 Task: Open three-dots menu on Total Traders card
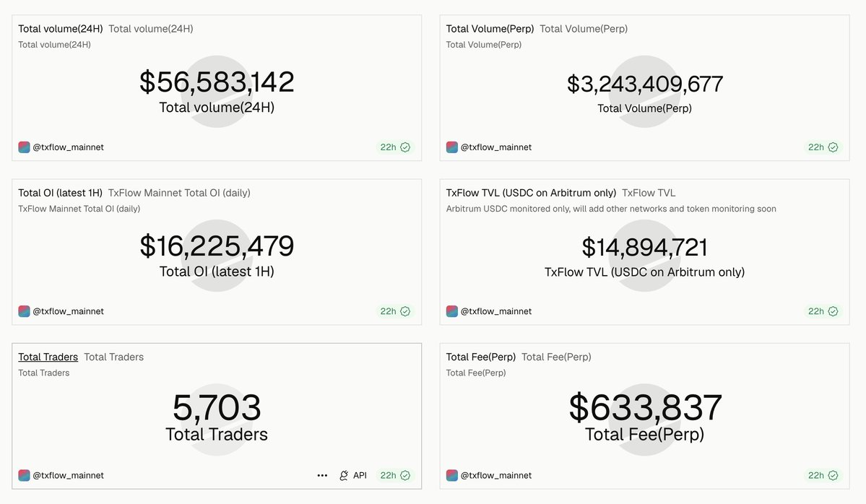pos(323,475)
